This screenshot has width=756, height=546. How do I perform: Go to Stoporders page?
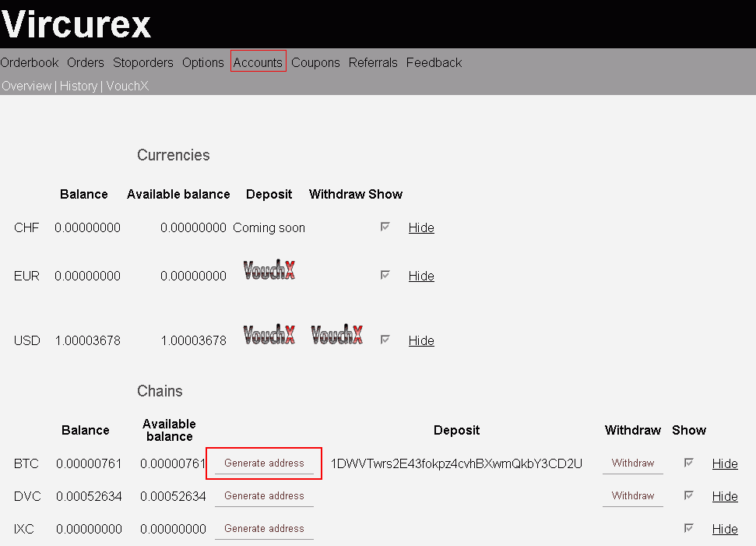pos(143,63)
